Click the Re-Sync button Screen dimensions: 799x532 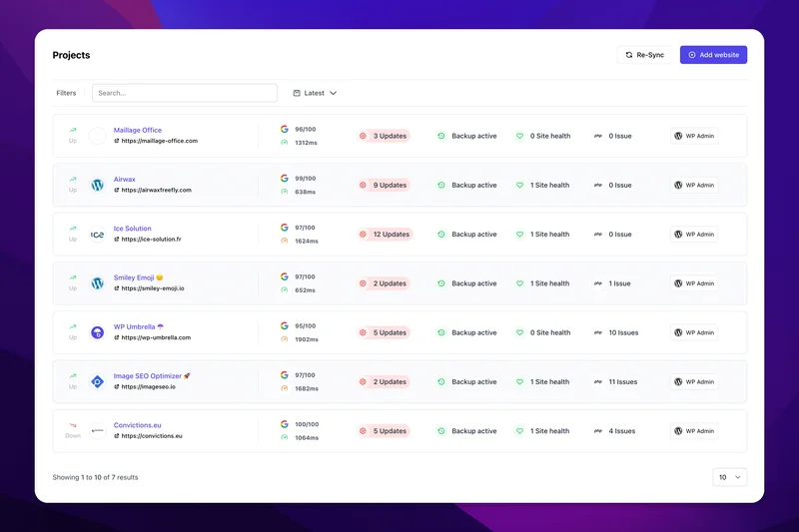(644, 55)
